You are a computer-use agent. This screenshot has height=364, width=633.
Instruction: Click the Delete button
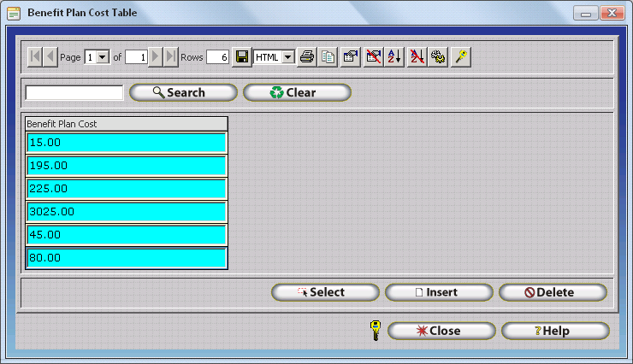[553, 292]
